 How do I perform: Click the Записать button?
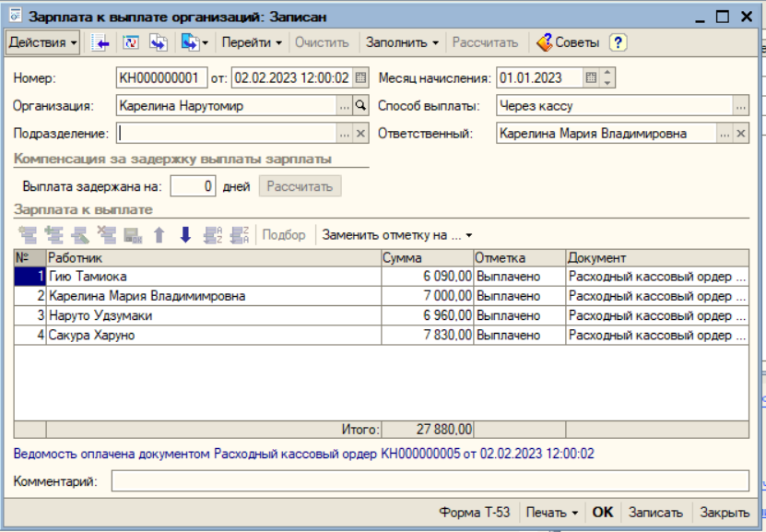point(655,512)
